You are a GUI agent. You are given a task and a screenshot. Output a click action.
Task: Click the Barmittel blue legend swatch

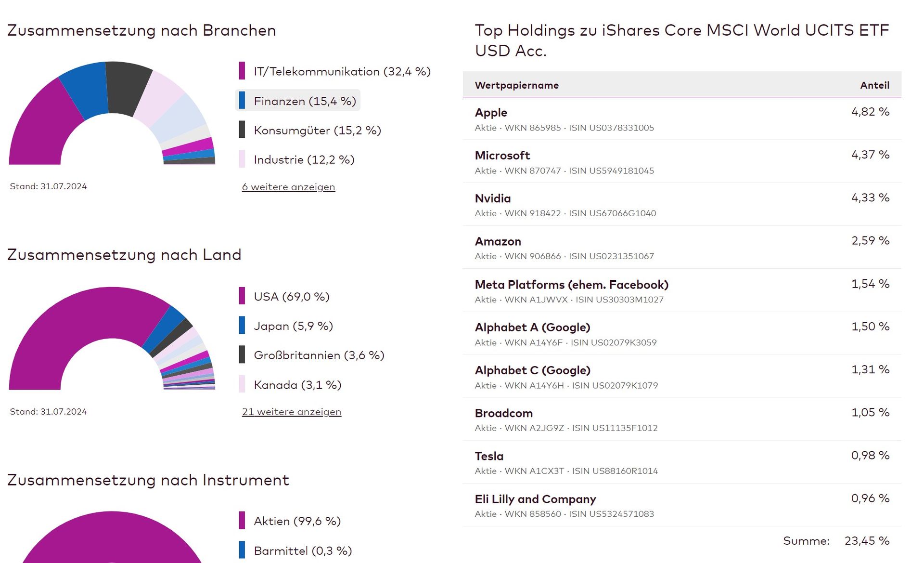(242, 550)
